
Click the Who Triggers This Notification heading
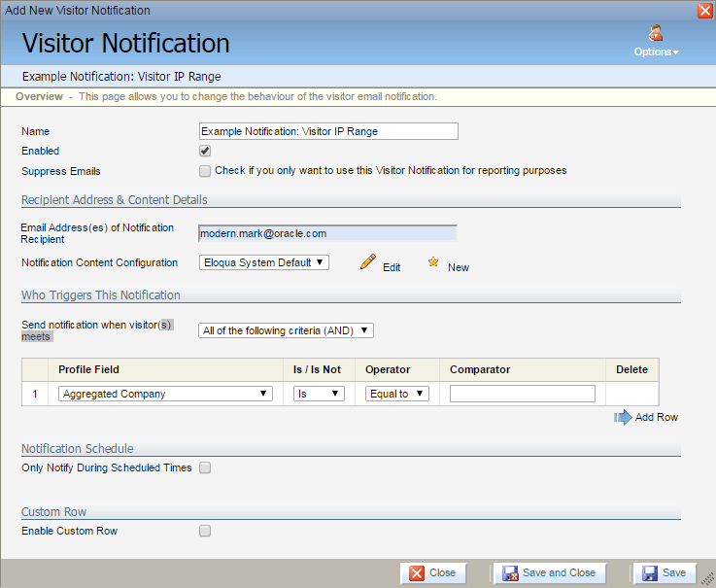[101, 295]
